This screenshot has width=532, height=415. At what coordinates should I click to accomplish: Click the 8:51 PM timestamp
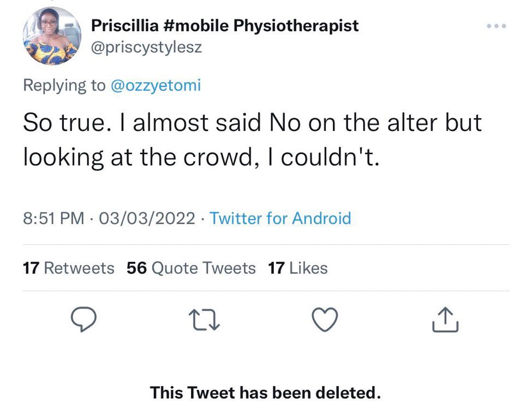click(53, 218)
